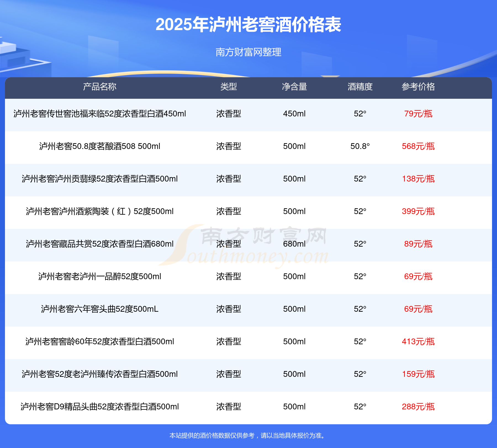The width and height of the screenshot is (497, 448).
Task: Click 52° in the 六年窖头曲 row
Action: coord(360,309)
